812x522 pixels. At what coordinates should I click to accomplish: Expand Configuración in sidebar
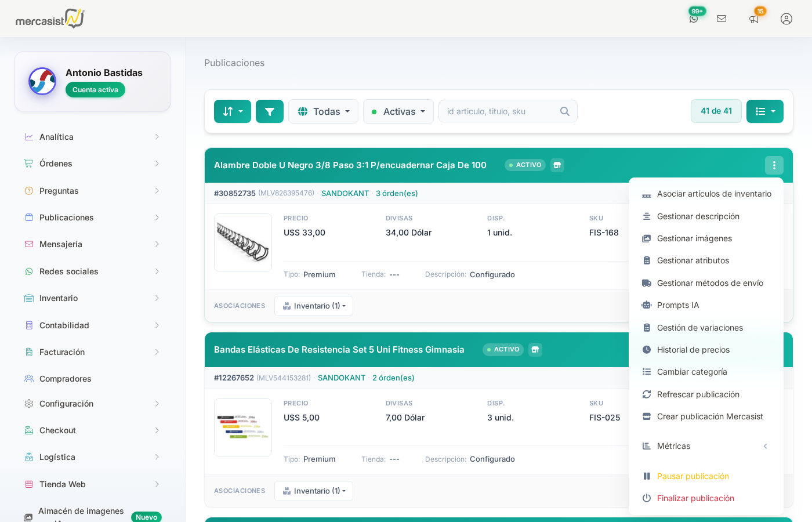click(x=93, y=404)
